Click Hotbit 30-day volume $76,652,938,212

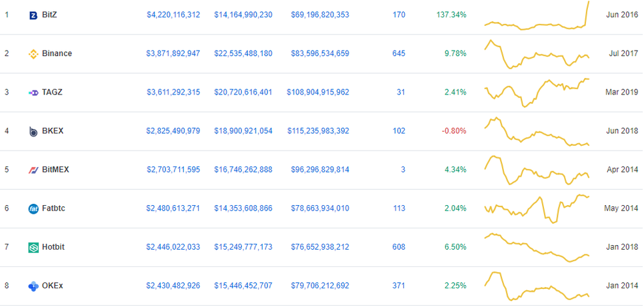[x=320, y=247]
